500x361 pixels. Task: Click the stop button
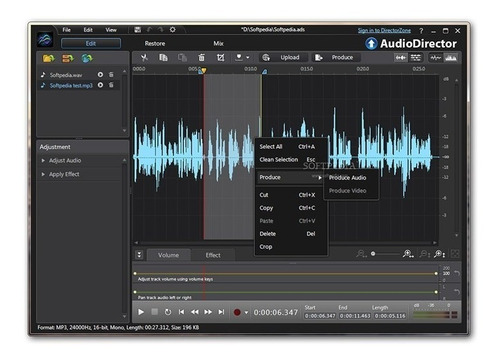coord(154,312)
